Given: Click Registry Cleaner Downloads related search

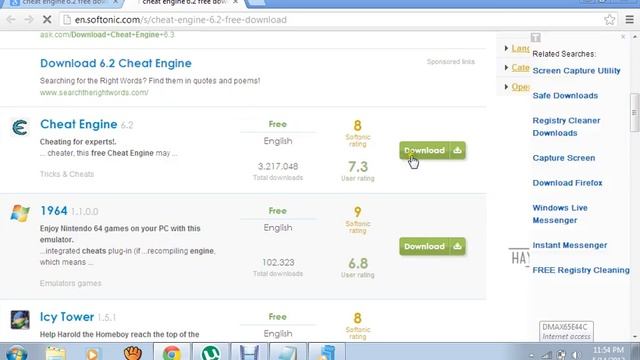Looking at the screenshot, I should point(566,127).
